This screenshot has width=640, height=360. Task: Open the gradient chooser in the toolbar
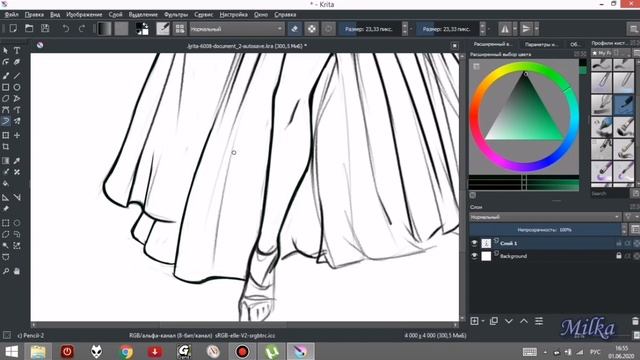(104, 29)
